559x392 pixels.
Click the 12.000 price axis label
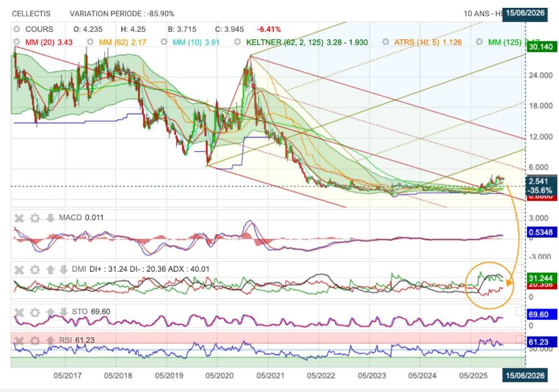tap(541, 137)
